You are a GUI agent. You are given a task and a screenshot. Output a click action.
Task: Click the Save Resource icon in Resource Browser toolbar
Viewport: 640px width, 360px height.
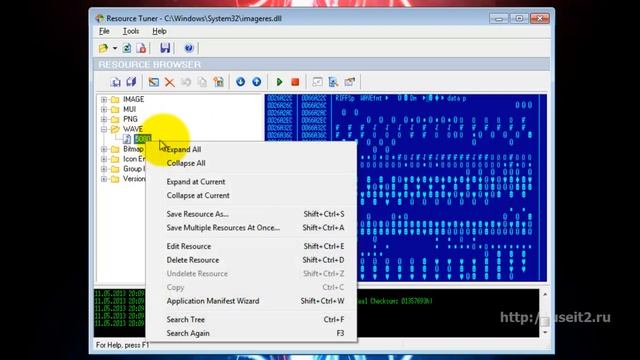point(116,82)
